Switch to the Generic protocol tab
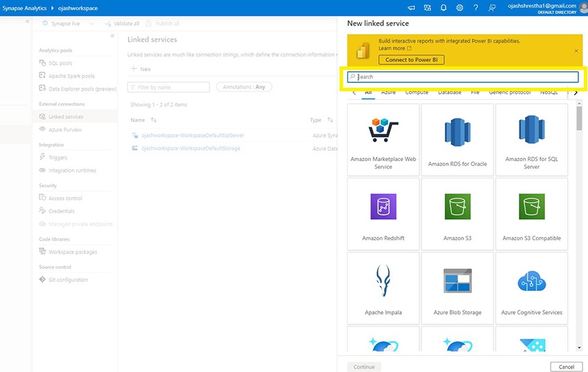 510,92
